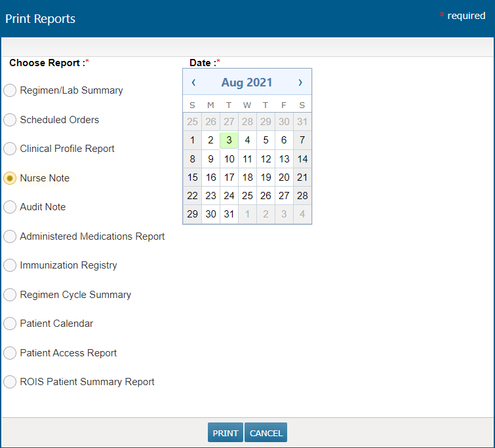This screenshot has height=448, width=495.
Task: Select the Audit Note radio button
Action: (x=10, y=207)
